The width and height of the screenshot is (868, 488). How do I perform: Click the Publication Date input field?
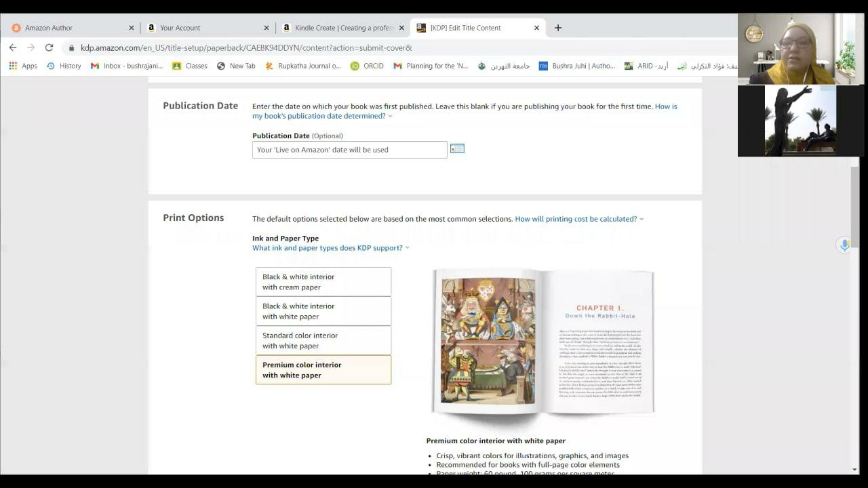pyautogui.click(x=349, y=150)
